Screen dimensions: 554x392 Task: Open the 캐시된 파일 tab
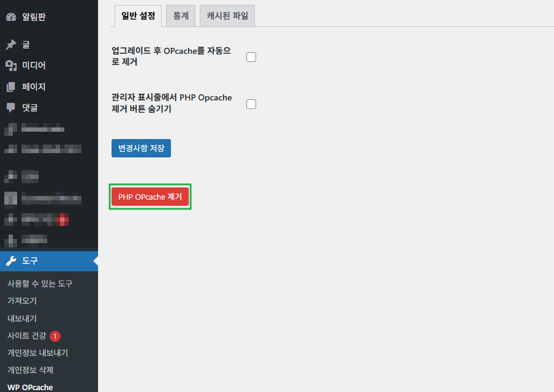coord(227,16)
